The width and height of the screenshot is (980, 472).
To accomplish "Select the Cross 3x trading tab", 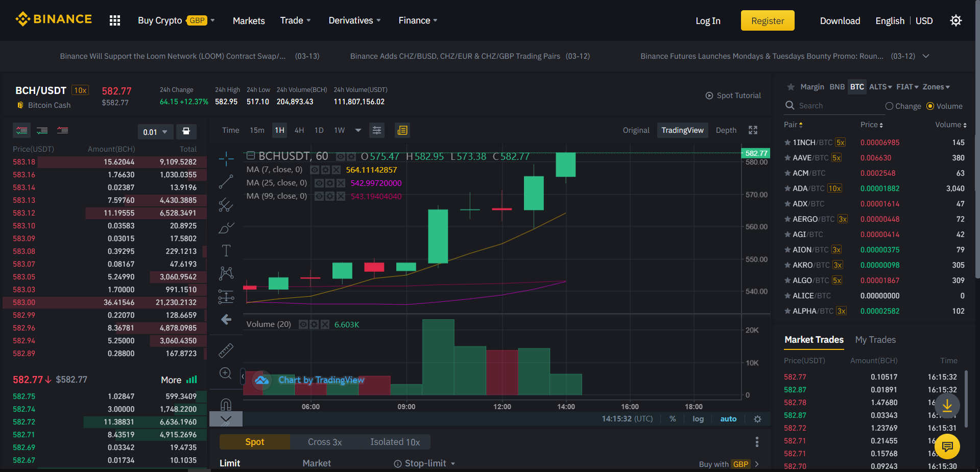I will 325,442.
